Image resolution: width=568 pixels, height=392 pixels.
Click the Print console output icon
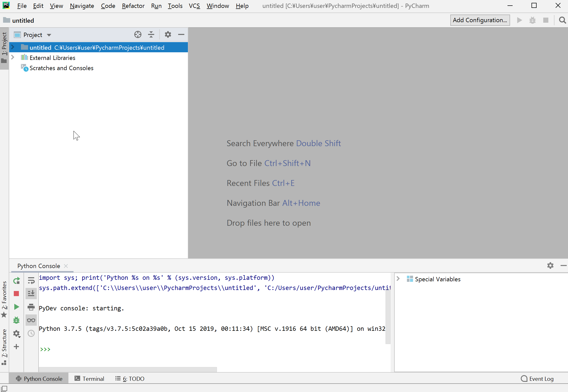coord(31,307)
